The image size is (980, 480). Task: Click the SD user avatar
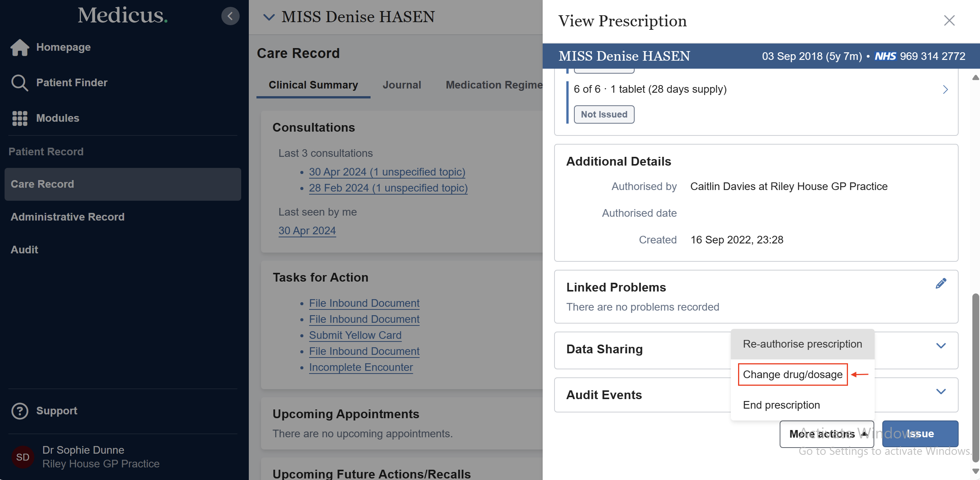click(x=23, y=457)
